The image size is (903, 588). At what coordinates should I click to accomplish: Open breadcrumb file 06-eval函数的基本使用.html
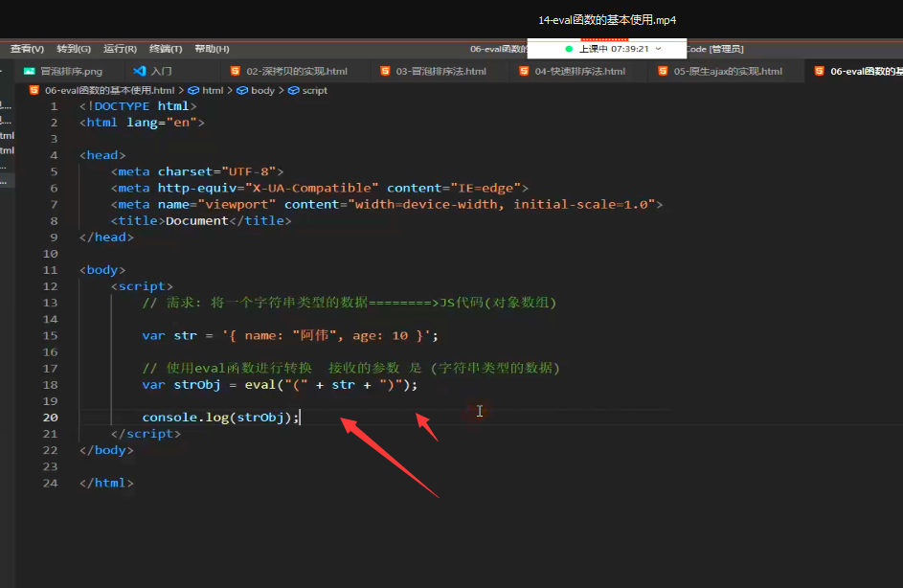click(x=109, y=90)
